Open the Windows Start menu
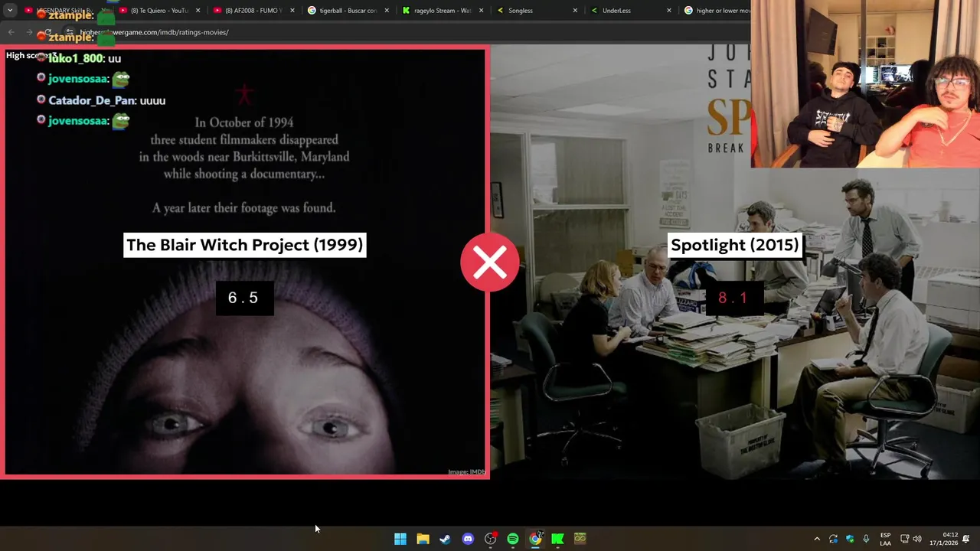Screen dimensions: 980x551 [400, 539]
